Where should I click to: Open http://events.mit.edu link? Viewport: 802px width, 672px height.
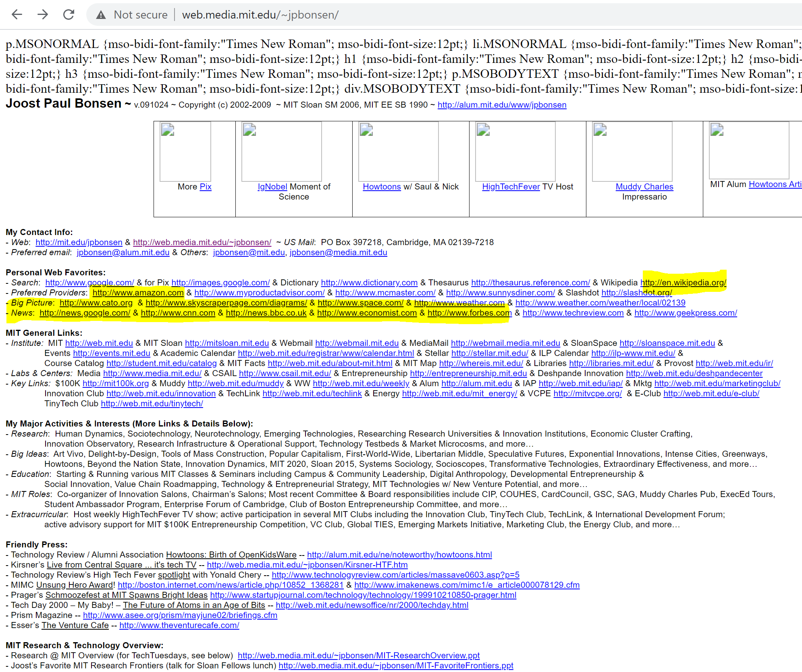(111, 353)
